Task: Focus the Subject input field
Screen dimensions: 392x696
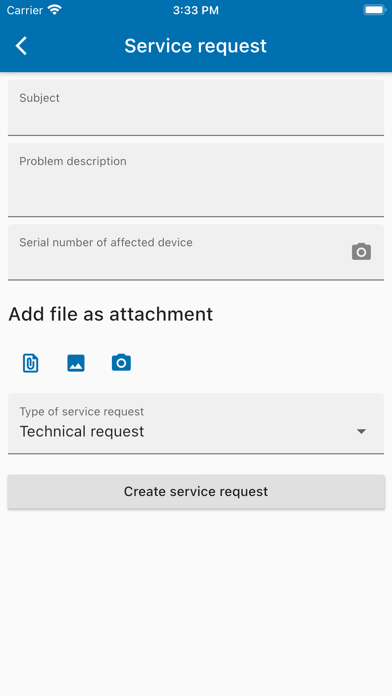Action: (x=196, y=108)
